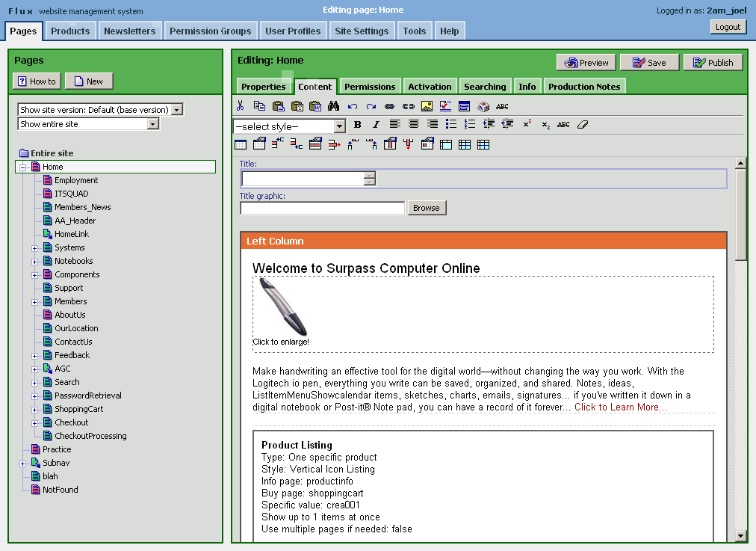756x551 pixels.
Task: Click the Increase indent icon
Action: pyautogui.click(x=489, y=125)
